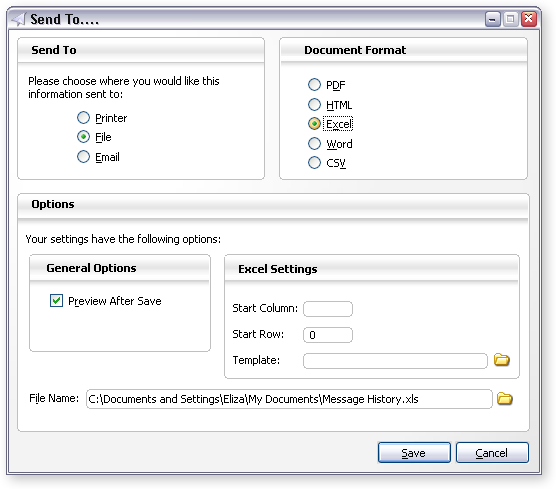The height and width of the screenshot is (489, 556).
Task: Browse for Excel template folder icon
Action: [x=502, y=360]
